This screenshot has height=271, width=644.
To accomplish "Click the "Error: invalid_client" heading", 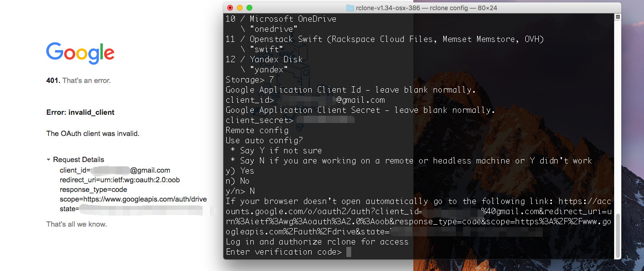I will pyautogui.click(x=80, y=112).
